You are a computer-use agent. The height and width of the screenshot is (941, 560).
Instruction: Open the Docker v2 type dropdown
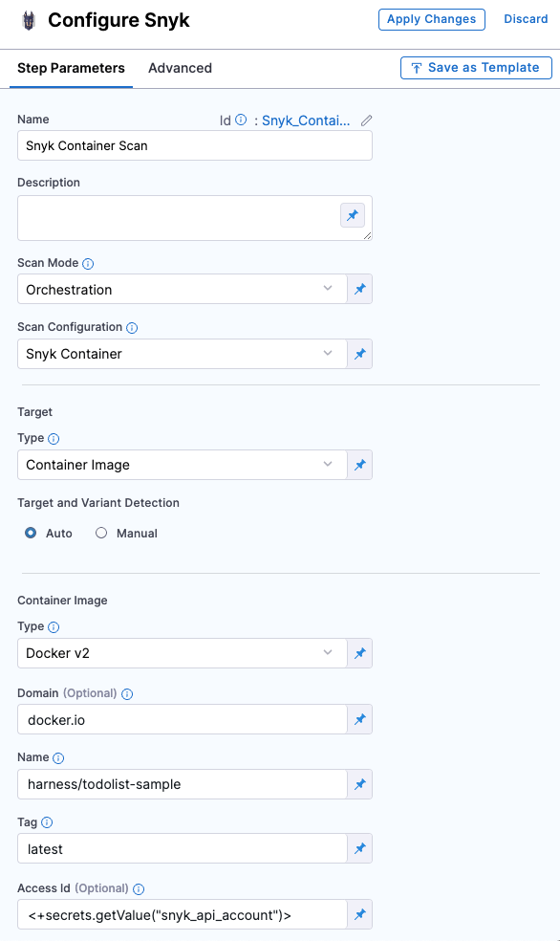point(183,653)
